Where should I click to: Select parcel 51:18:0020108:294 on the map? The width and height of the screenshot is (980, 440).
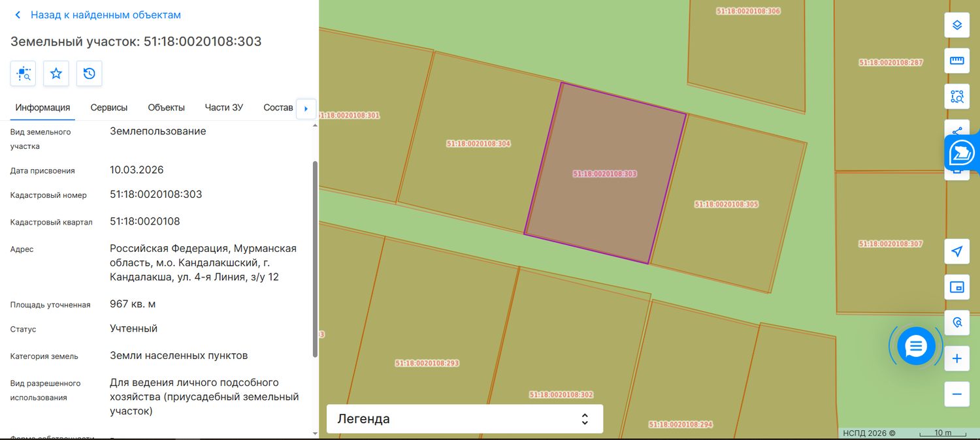point(681,424)
